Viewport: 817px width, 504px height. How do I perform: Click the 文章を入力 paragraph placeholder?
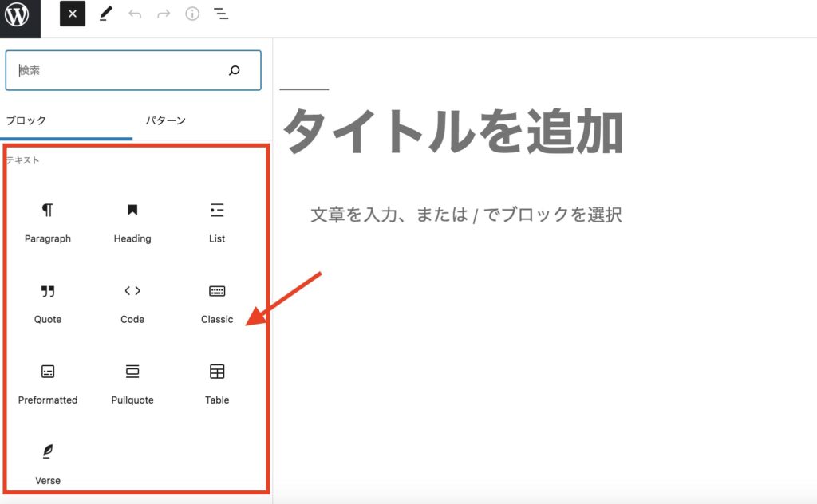[466, 215]
